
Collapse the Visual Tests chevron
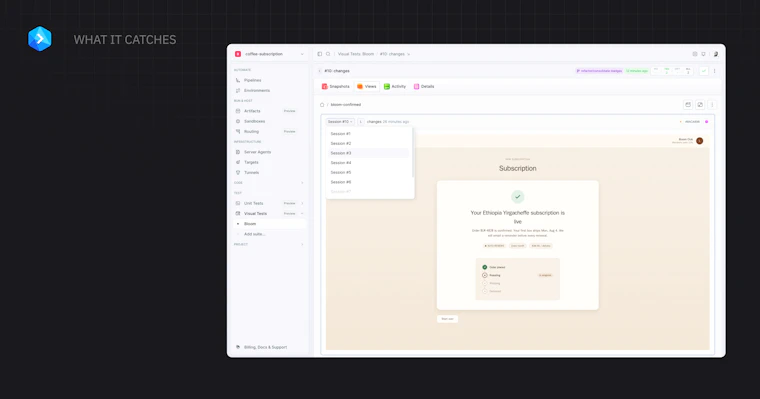click(x=302, y=213)
